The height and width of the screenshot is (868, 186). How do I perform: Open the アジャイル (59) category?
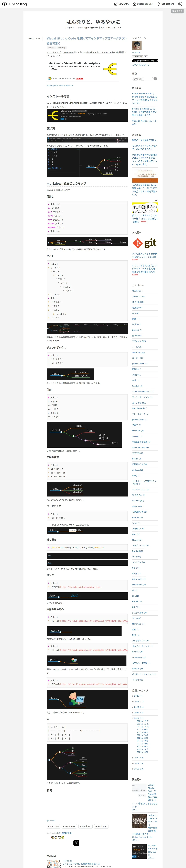[139, 341]
